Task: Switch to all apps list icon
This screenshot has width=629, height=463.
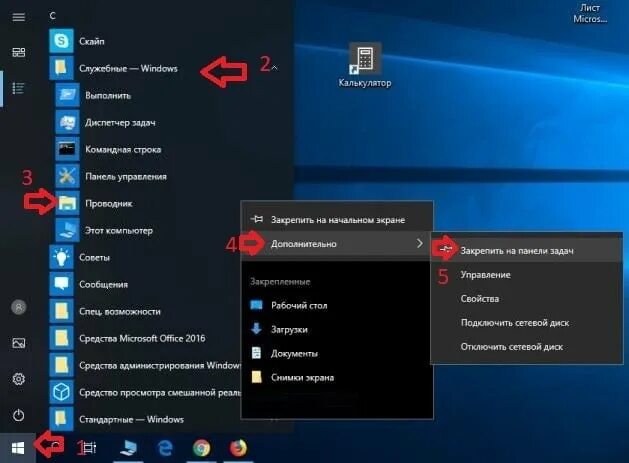Action: point(18,88)
